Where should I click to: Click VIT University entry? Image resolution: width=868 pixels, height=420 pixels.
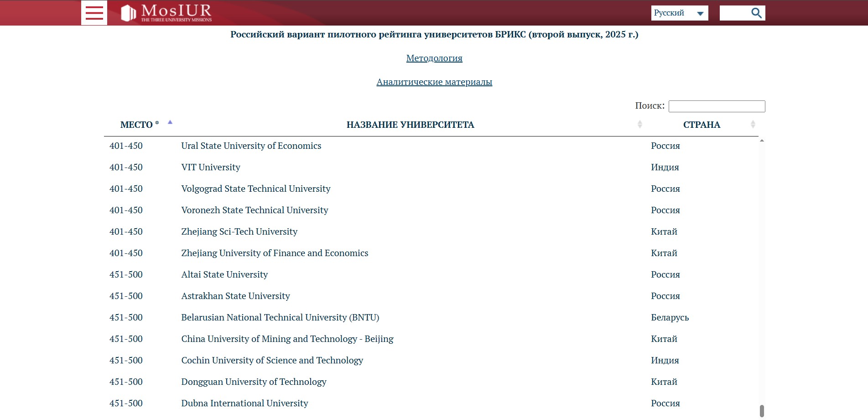tap(210, 167)
